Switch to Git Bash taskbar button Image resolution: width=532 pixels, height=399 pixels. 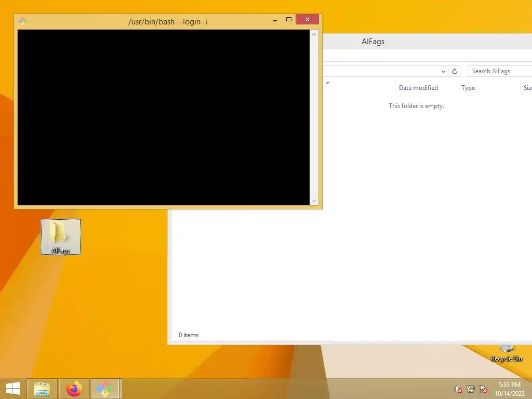click(x=105, y=389)
